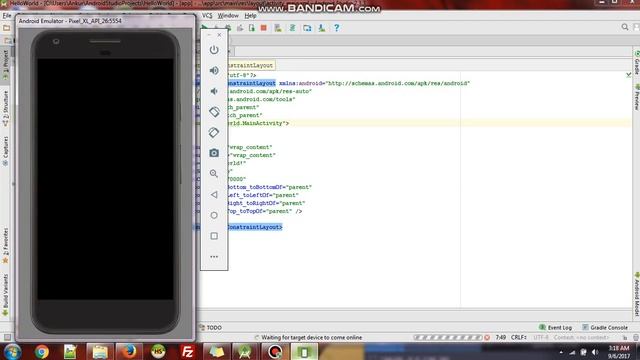
Task: Open the Favorites side tool window
Action: tap(6, 246)
